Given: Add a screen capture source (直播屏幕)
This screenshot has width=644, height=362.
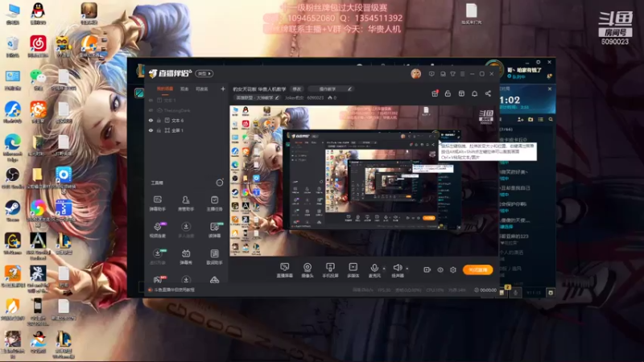Looking at the screenshot, I should point(284,270).
